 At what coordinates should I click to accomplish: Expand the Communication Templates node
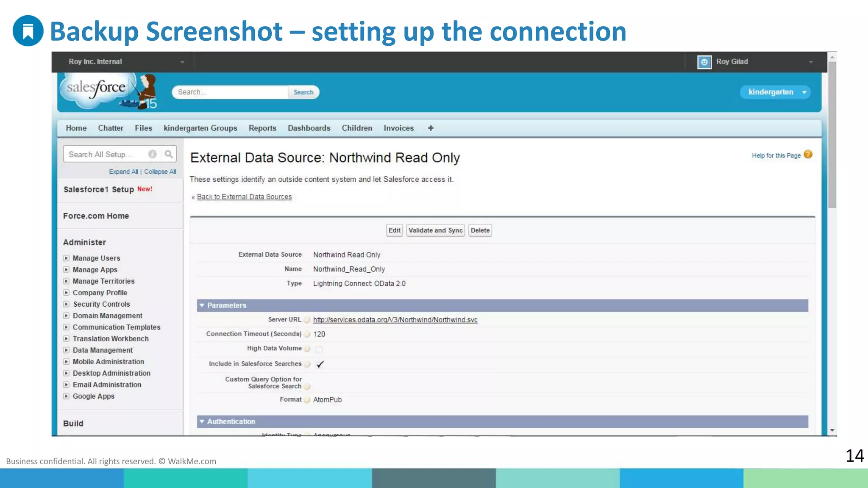pyautogui.click(x=66, y=327)
